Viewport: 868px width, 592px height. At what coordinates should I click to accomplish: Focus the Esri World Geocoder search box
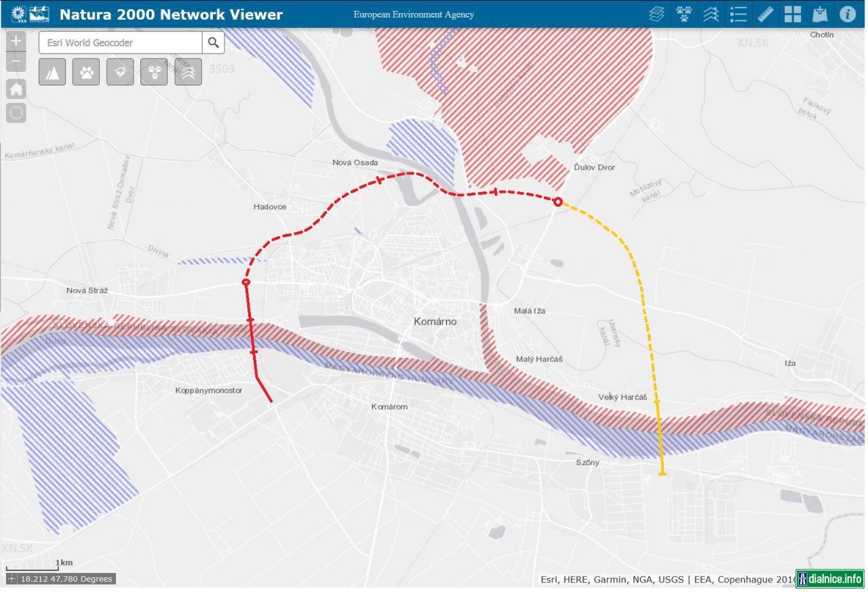click(x=121, y=43)
